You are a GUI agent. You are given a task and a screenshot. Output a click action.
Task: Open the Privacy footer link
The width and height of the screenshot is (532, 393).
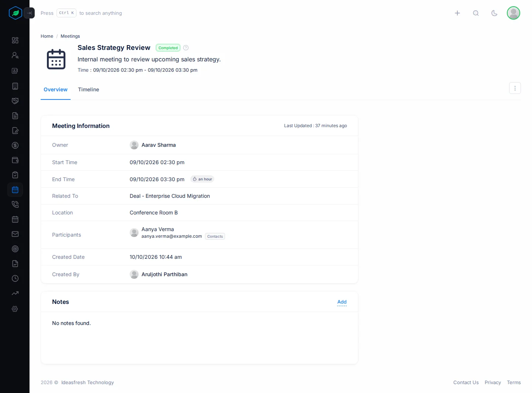pos(493,383)
